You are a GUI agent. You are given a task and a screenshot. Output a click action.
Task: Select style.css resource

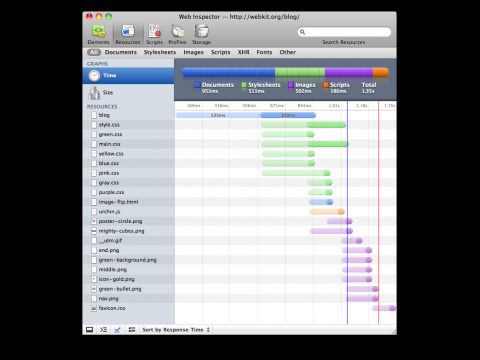128,125
